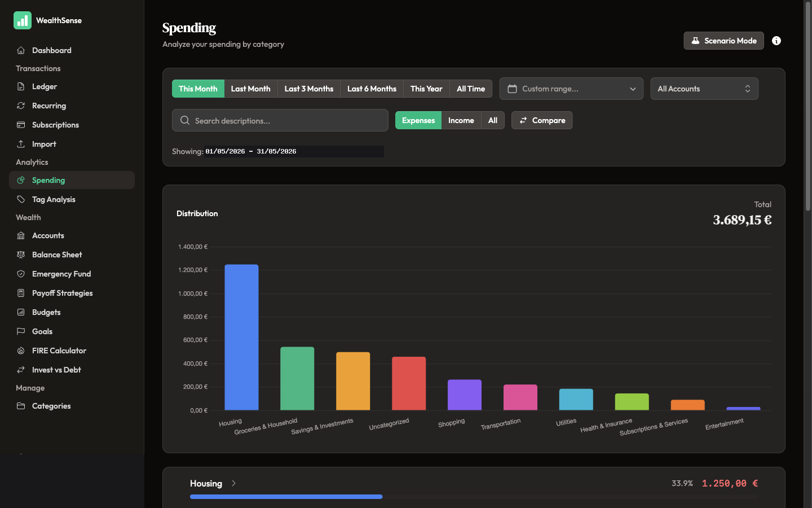Screen dimensions: 812x508
Task: Click the Subscriptions card icon
Action: click(x=21, y=125)
